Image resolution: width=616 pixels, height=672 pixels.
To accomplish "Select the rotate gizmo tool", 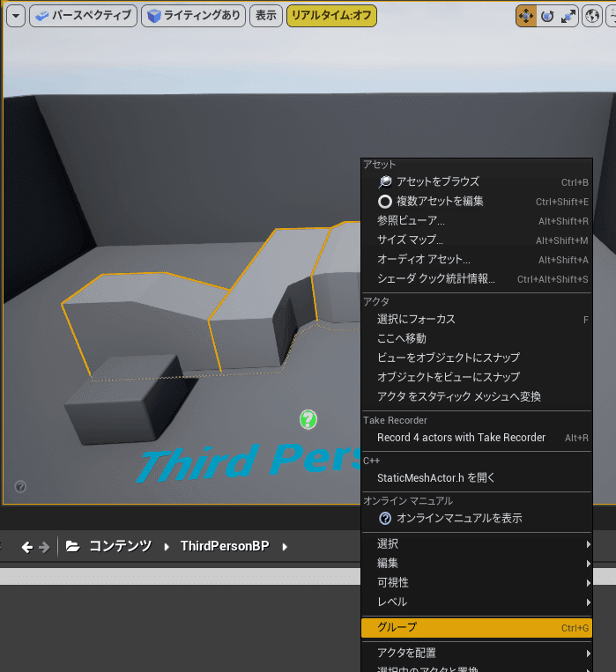I will point(547,16).
